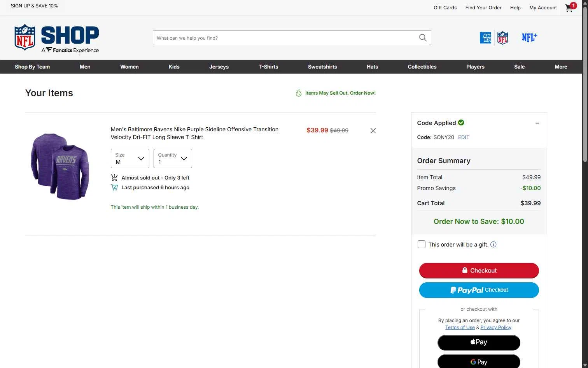Click the almost sold out cart icon
This screenshot has height=368, width=588.
(x=114, y=178)
